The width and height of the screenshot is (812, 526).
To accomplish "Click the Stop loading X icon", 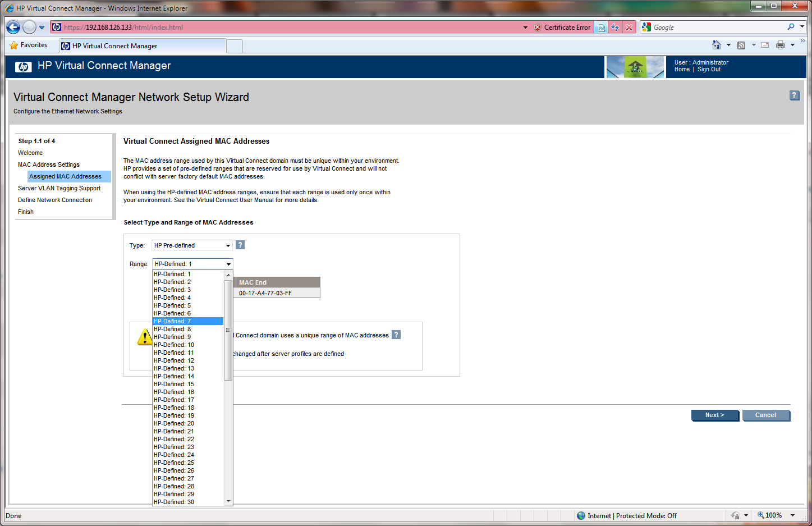I will [x=629, y=28].
